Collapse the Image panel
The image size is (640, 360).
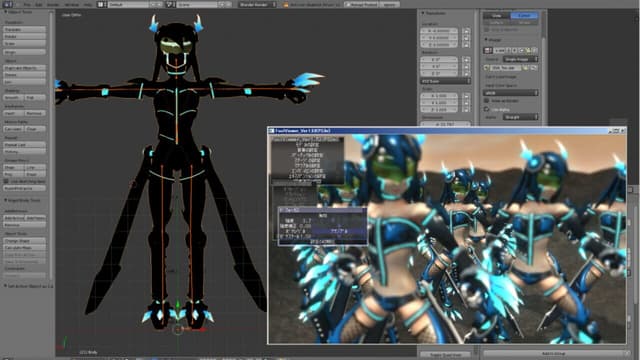(486, 40)
